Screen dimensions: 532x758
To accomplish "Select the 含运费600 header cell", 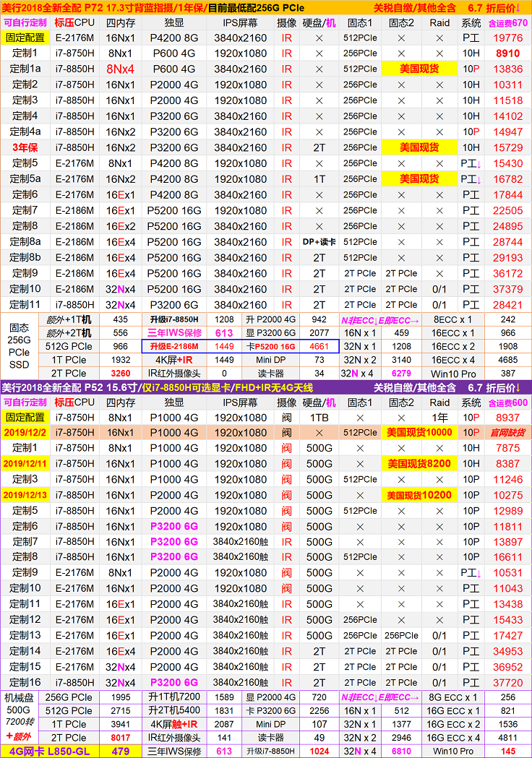I will click(x=507, y=402).
